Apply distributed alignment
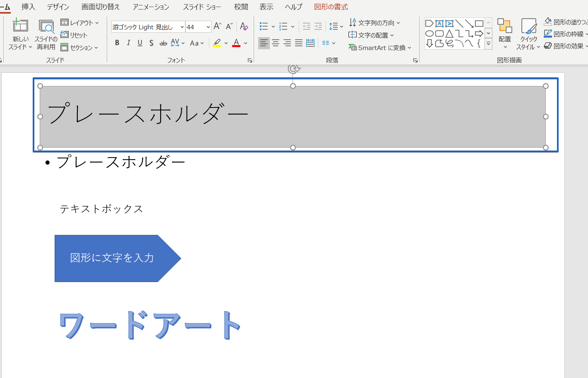Viewport: 588px width, 378px height. pos(310,43)
